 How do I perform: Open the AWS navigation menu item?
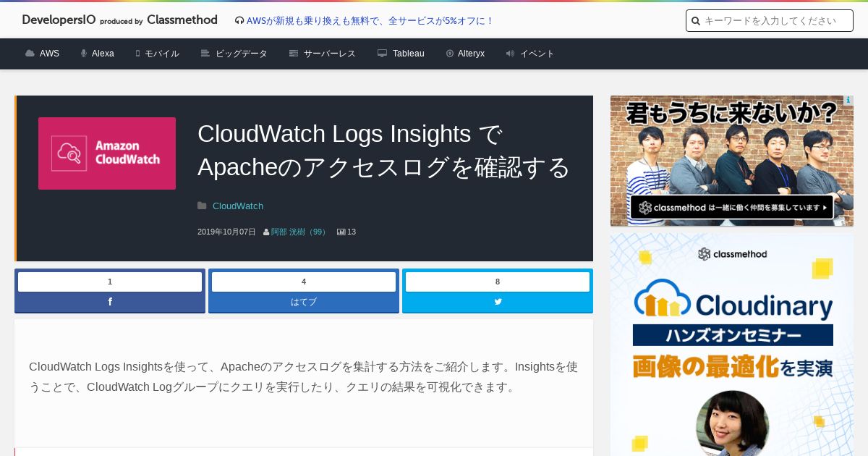pos(49,54)
